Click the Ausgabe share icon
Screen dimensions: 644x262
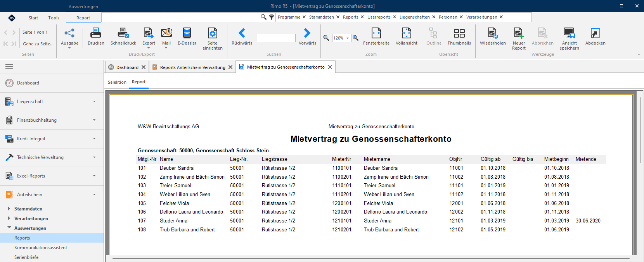[x=69, y=33]
